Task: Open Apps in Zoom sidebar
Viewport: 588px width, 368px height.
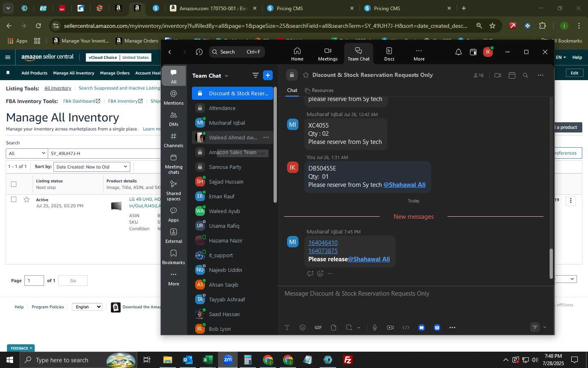Action: coord(174,214)
